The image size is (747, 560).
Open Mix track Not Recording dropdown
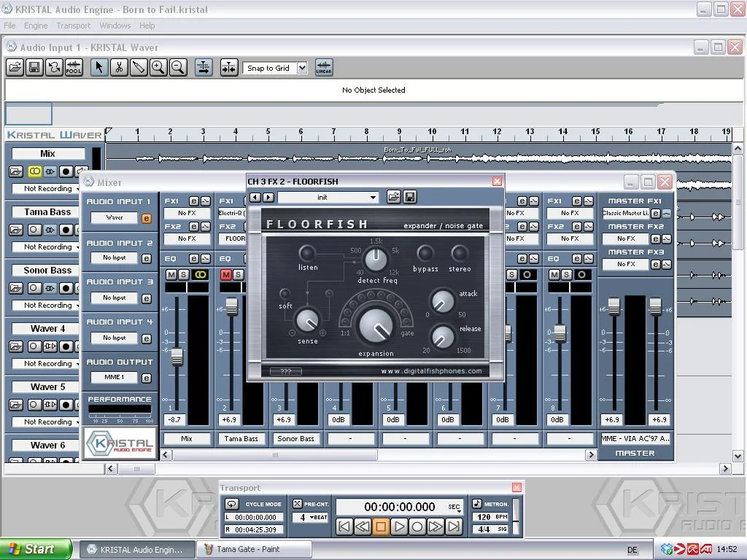coord(49,188)
